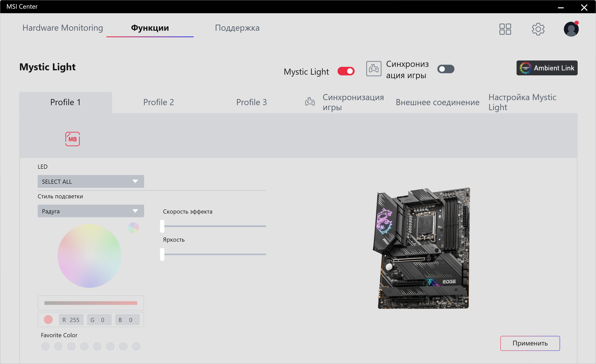The image size is (596, 364).
Task: Open Настройка Mystic Light tab
Action: [x=522, y=102]
